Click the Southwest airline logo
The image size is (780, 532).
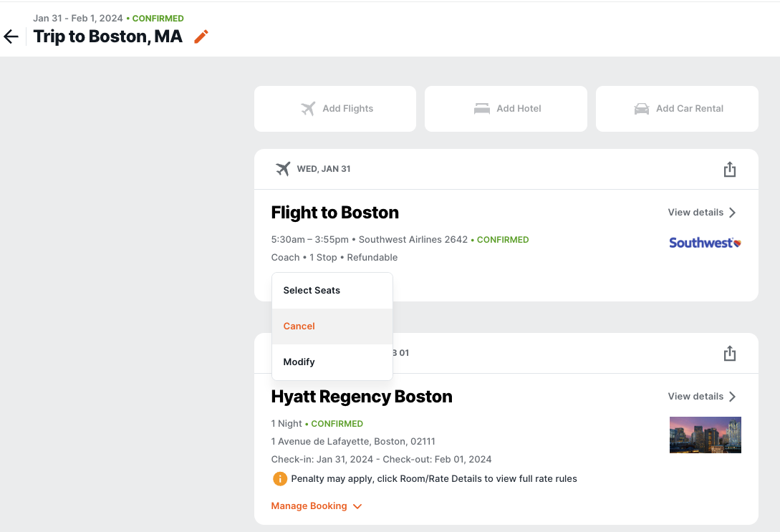pos(705,243)
